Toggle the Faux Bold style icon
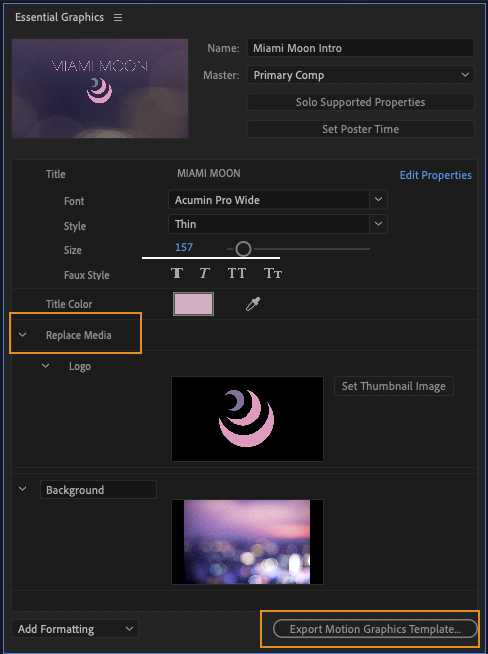The image size is (488, 654). pyautogui.click(x=177, y=273)
